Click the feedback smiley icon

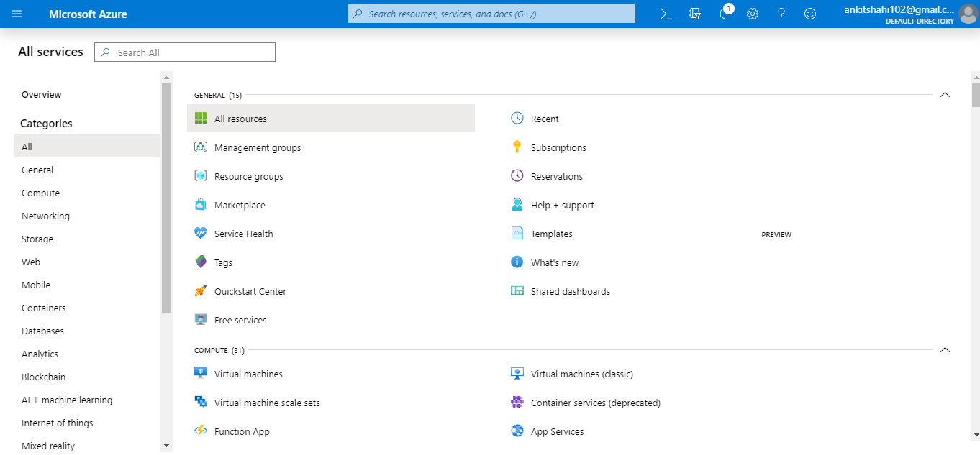pos(810,14)
